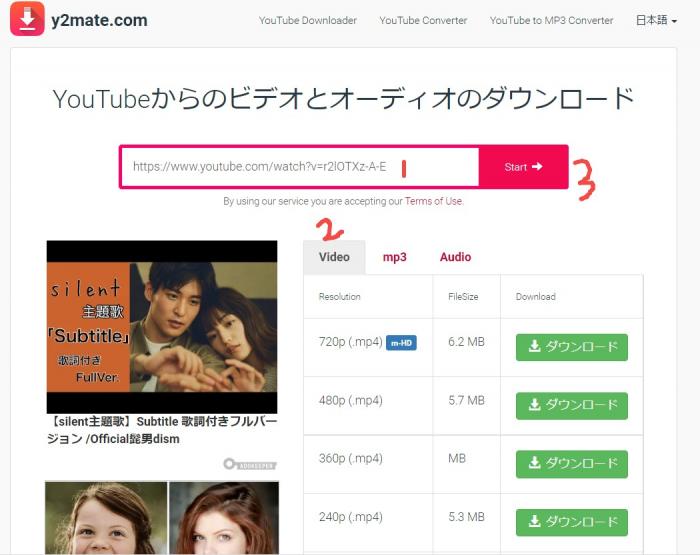Image resolution: width=700 pixels, height=555 pixels.
Task: Click the 720p (.mp4) resolution text
Action: (350, 342)
